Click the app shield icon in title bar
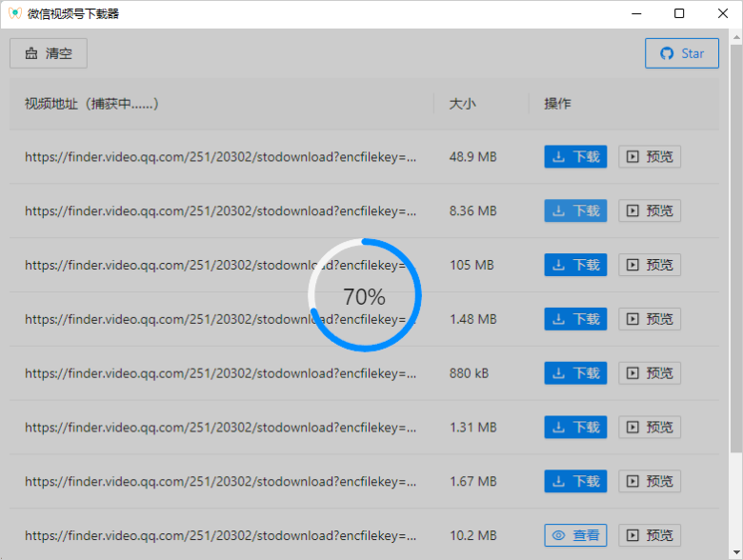This screenshot has width=743, height=560. [14, 14]
